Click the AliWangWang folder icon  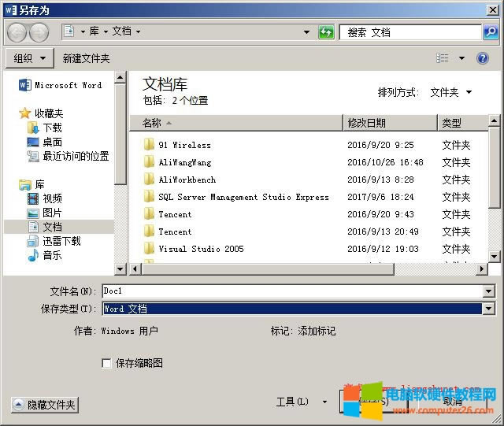coord(149,162)
